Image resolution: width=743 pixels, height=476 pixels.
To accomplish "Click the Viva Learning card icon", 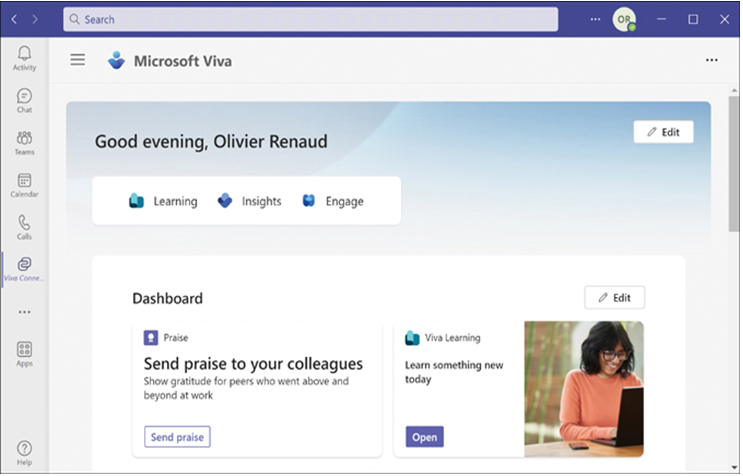I will coord(412,338).
